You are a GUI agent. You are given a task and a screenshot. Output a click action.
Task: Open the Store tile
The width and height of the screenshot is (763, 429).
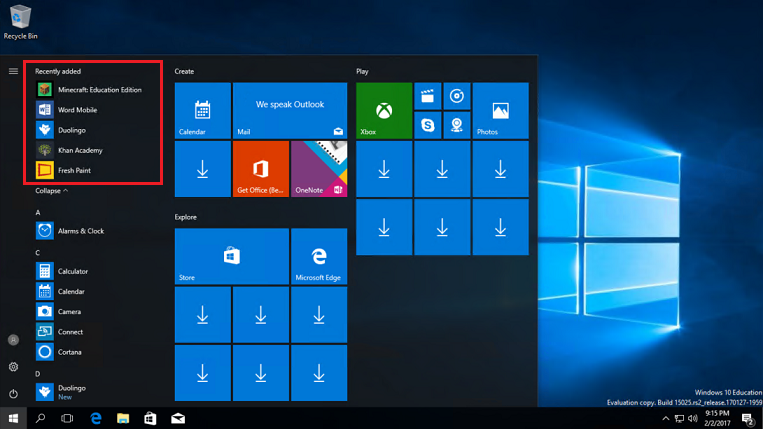[x=231, y=256]
